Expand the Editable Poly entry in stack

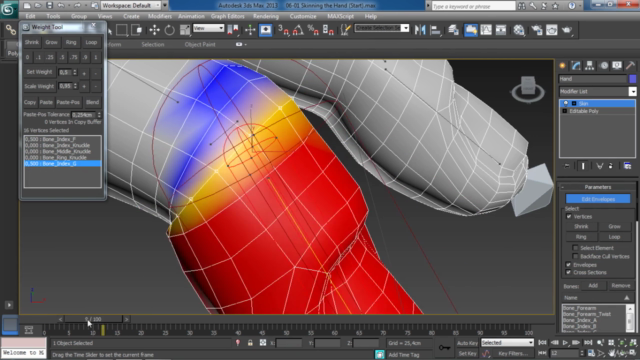(x=565, y=111)
